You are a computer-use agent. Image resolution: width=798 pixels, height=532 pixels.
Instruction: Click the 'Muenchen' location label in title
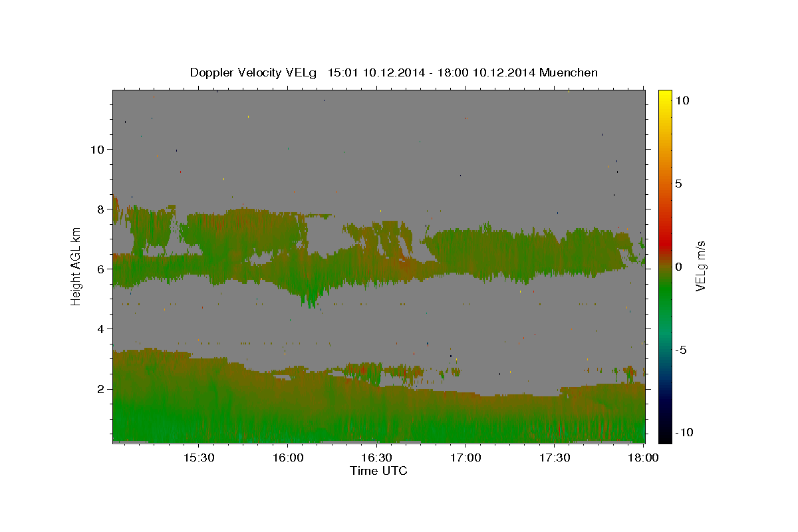tap(569, 72)
